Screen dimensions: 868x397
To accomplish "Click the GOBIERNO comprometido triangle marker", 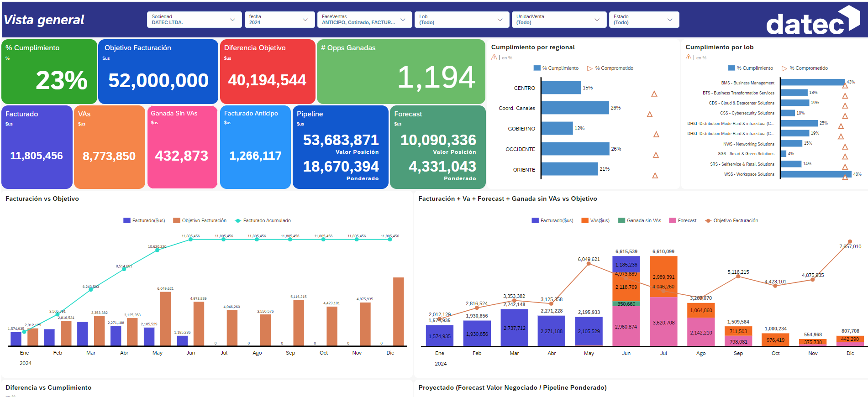I will click(x=656, y=134).
